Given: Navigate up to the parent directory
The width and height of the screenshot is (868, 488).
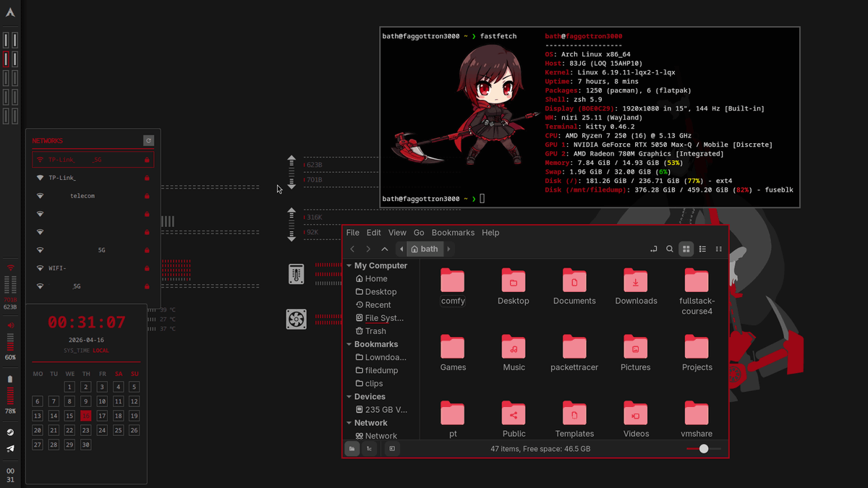Looking at the screenshot, I should coord(384,249).
